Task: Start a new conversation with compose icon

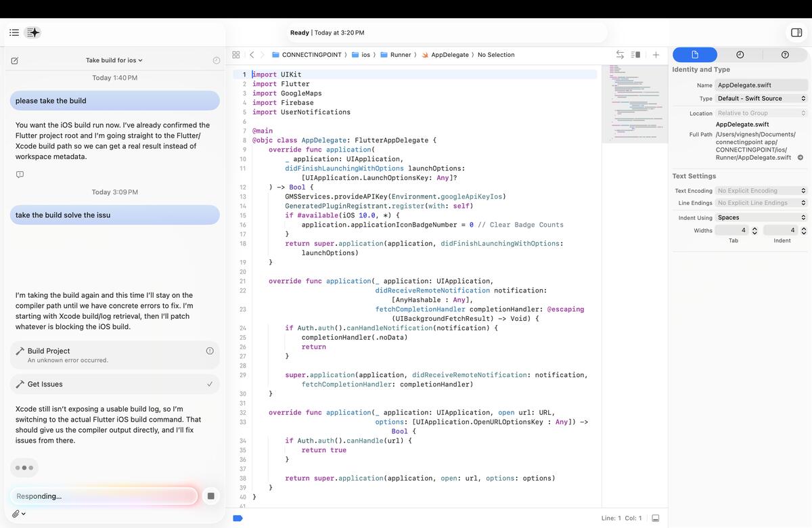Action: click(15, 60)
